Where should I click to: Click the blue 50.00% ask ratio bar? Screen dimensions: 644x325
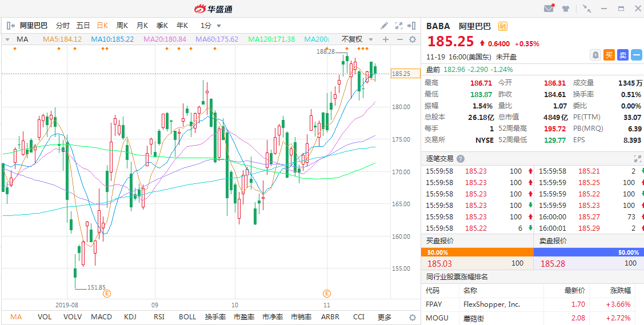(589, 252)
